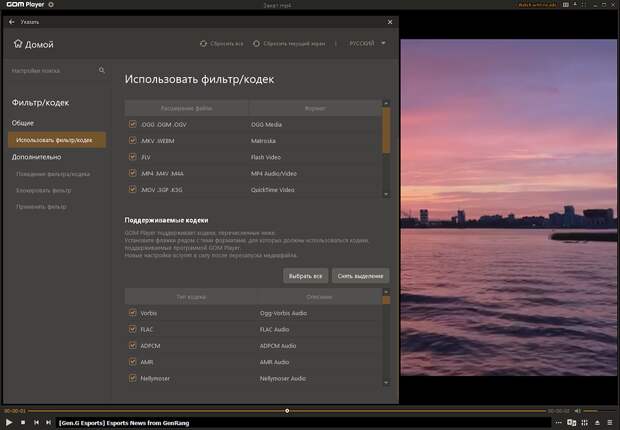Click the Сбросить все reset icon

click(203, 44)
